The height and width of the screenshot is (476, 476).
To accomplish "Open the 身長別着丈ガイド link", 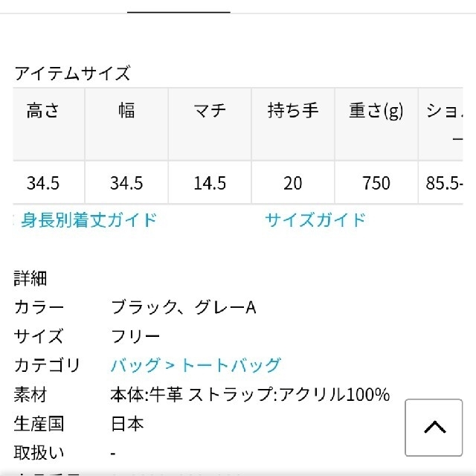I will click(x=89, y=220).
